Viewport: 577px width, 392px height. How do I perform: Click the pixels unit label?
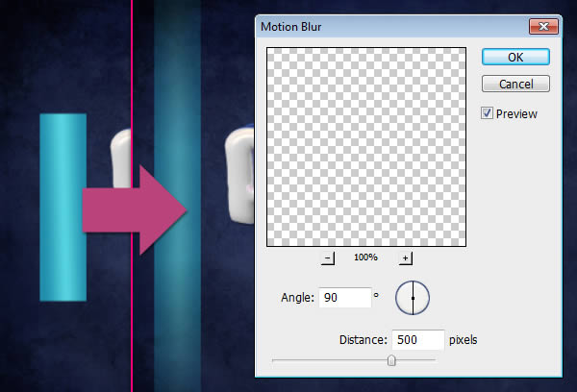[463, 340]
